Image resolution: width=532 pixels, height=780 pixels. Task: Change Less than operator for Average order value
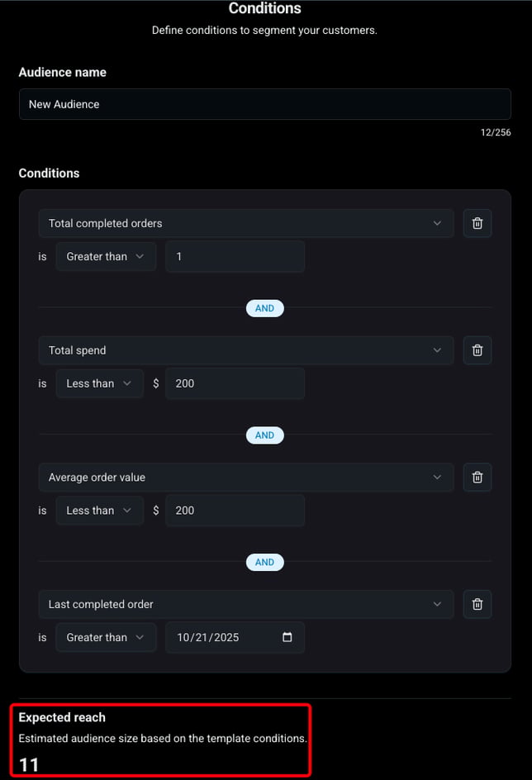click(x=99, y=511)
